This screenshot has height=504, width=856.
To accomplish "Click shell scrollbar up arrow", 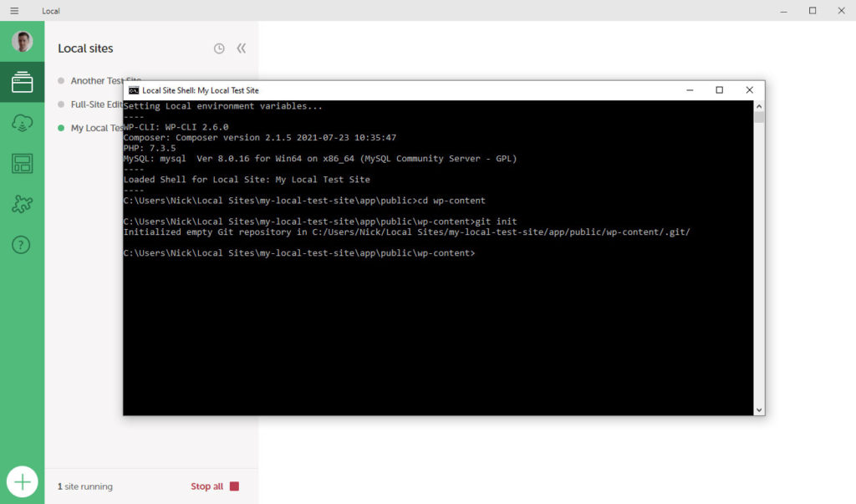I will click(x=759, y=106).
